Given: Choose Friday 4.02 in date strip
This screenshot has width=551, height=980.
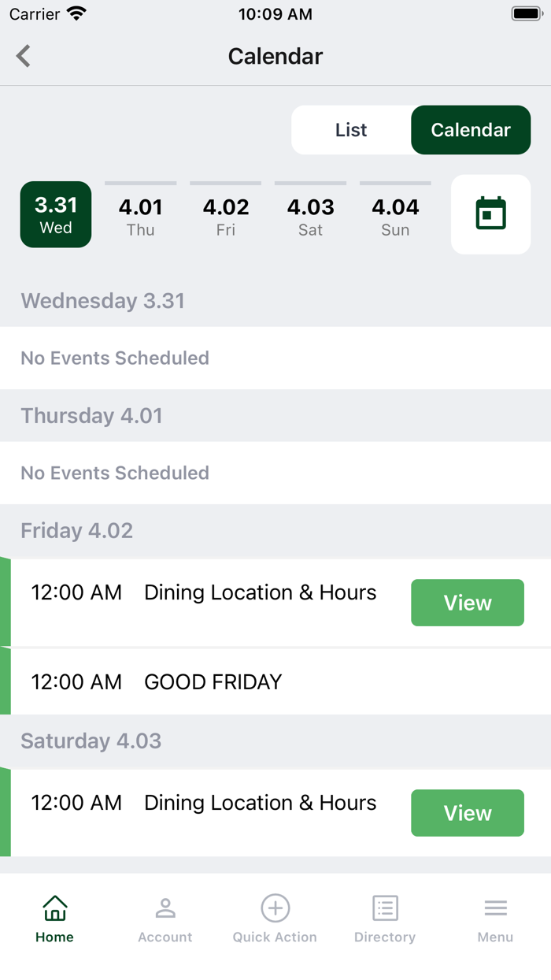Looking at the screenshot, I should tap(226, 216).
